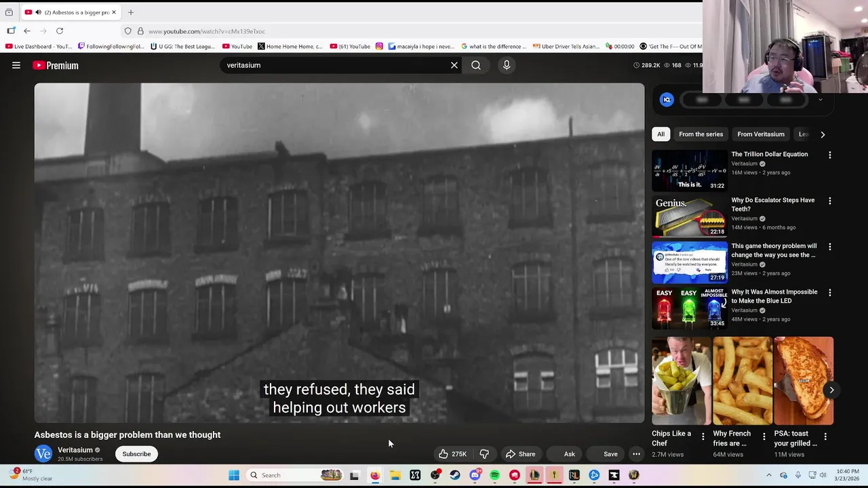Open more actions ellipsis under video
The width and height of the screenshot is (868, 488).
[636, 454]
